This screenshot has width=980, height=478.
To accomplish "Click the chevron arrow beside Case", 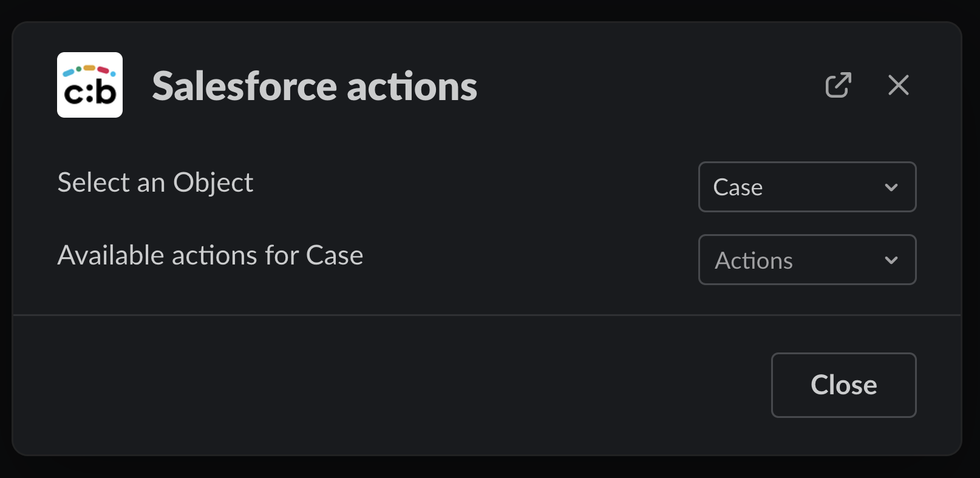I will pyautogui.click(x=891, y=187).
